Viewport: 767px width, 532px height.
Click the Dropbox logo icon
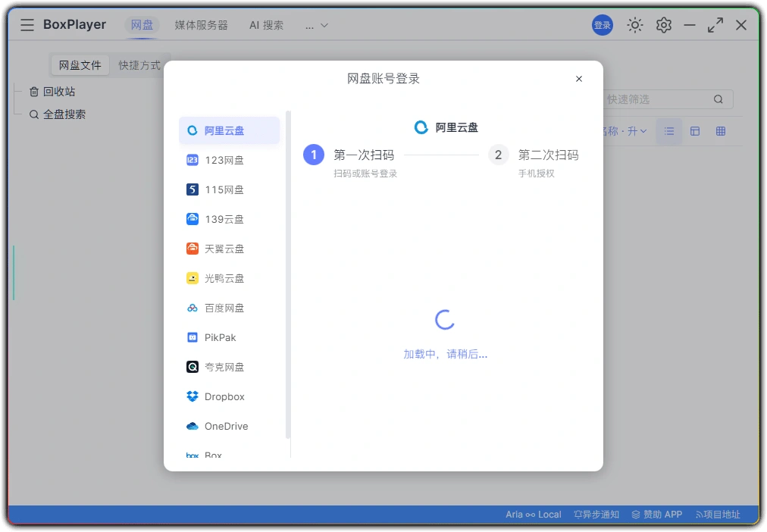[193, 396]
